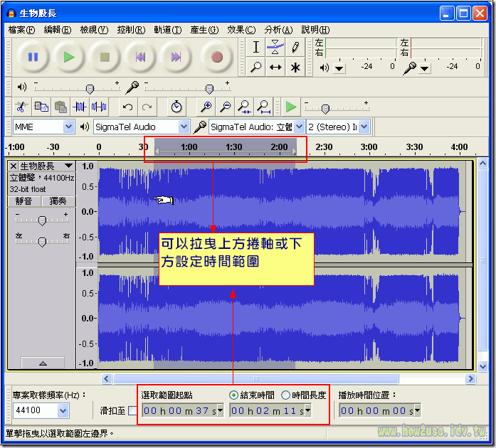Click the Fit Project zoom icon

pos(263,107)
